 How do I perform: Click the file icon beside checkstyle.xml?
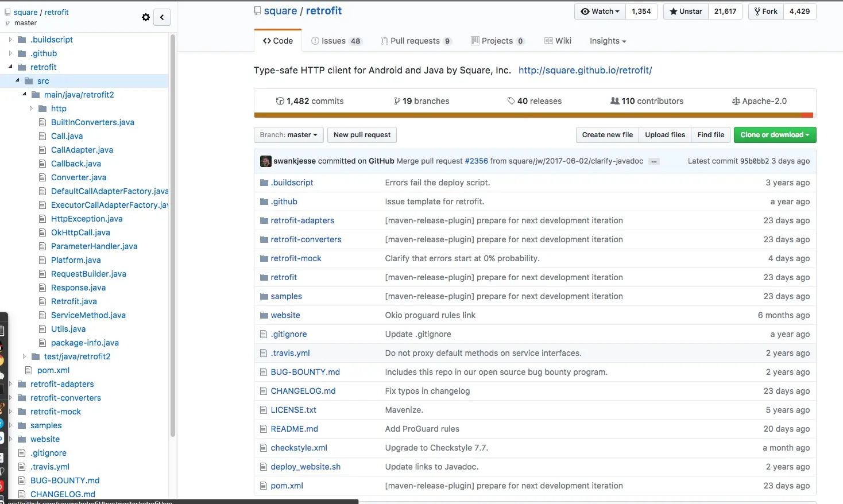pyautogui.click(x=264, y=448)
